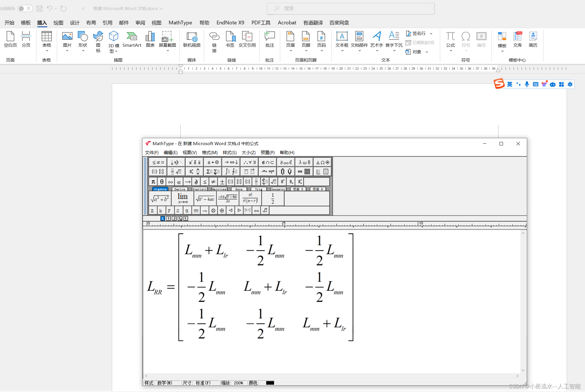
Task: Expand the 对象 dropdown arrow
Action: 427,52
